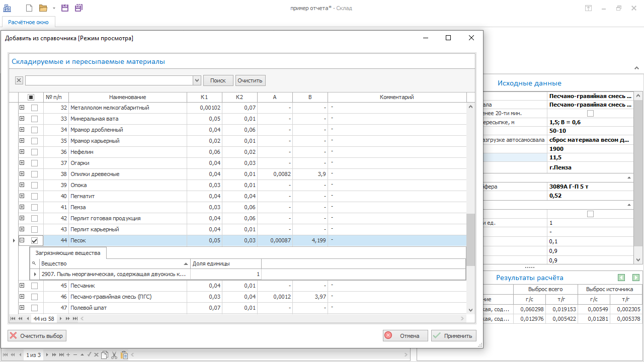Save the report with the single floppy icon
The height and width of the screenshot is (362, 644).
(65, 8)
